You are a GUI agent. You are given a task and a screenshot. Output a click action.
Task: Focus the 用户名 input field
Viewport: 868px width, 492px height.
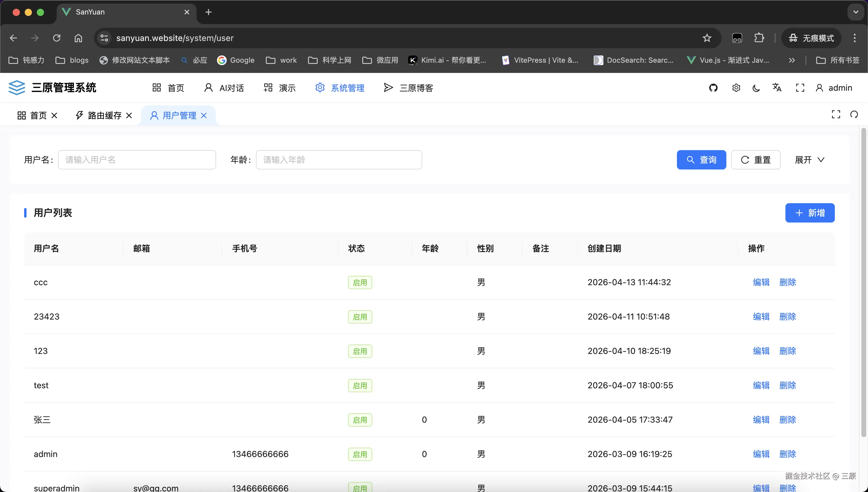point(137,160)
